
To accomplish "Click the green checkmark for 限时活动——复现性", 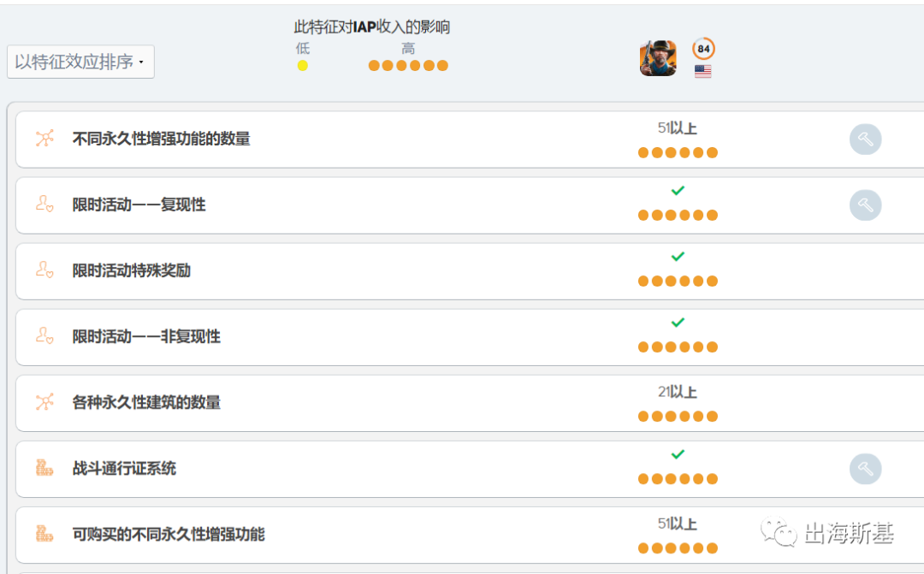I will [x=678, y=191].
